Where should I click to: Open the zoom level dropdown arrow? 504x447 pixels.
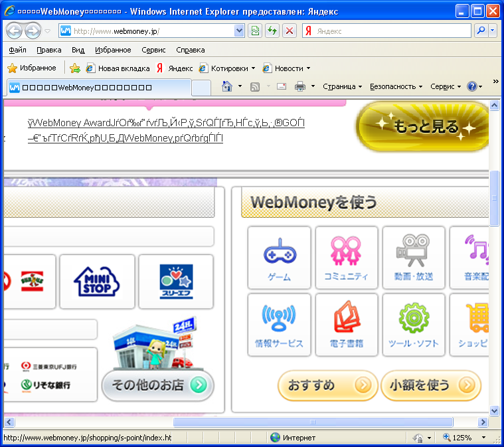pos(483,438)
